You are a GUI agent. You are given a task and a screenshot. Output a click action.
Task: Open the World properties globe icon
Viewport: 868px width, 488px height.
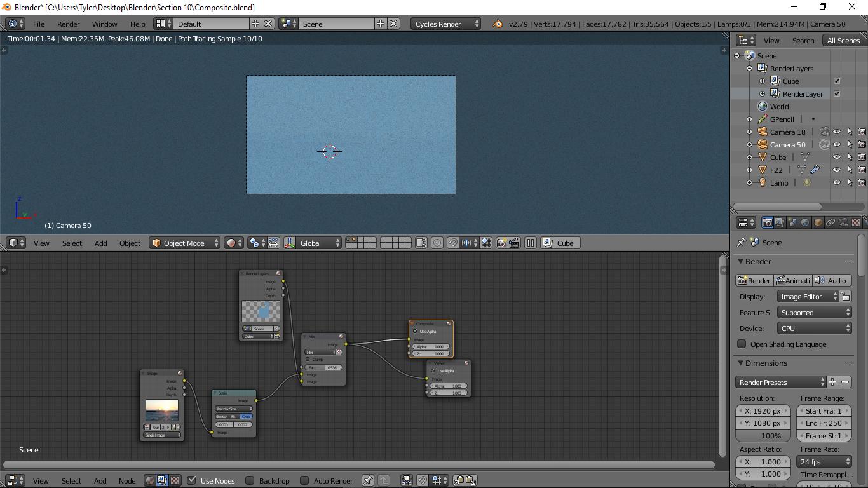tap(805, 222)
